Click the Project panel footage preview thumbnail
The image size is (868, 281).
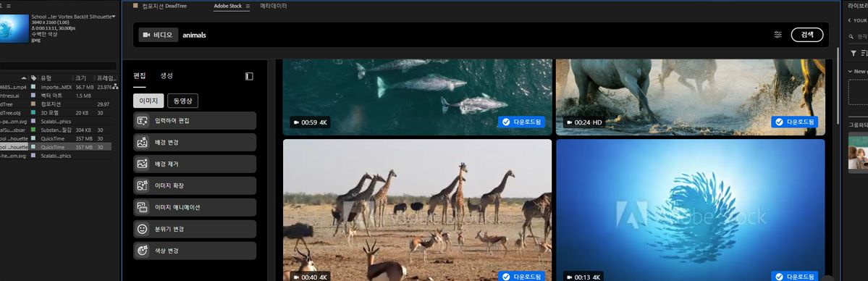pyautogui.click(x=14, y=28)
